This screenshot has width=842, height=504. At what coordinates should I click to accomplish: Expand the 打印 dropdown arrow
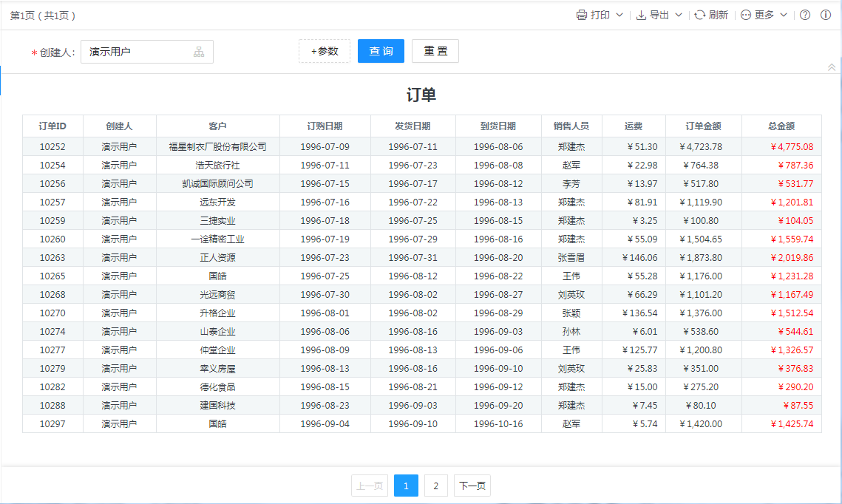pos(619,15)
